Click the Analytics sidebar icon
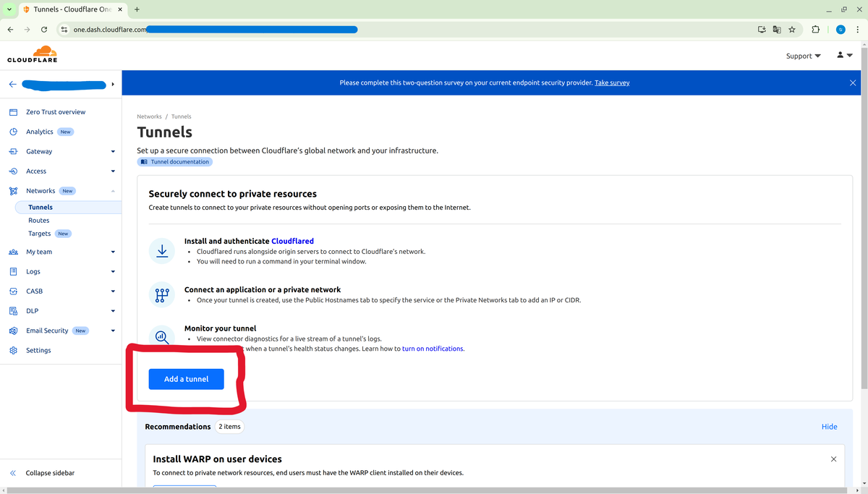Viewport: 868px width, 494px height. pos(13,132)
